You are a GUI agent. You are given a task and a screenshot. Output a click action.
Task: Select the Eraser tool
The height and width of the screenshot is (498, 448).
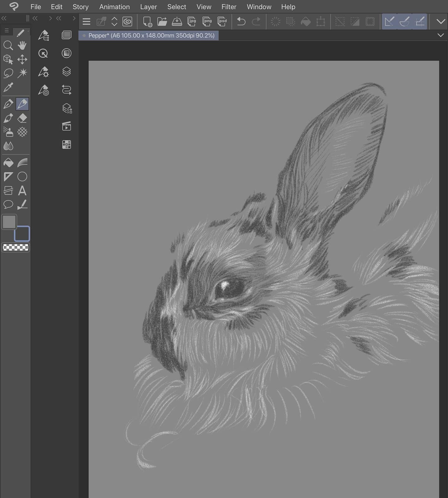[22, 118]
